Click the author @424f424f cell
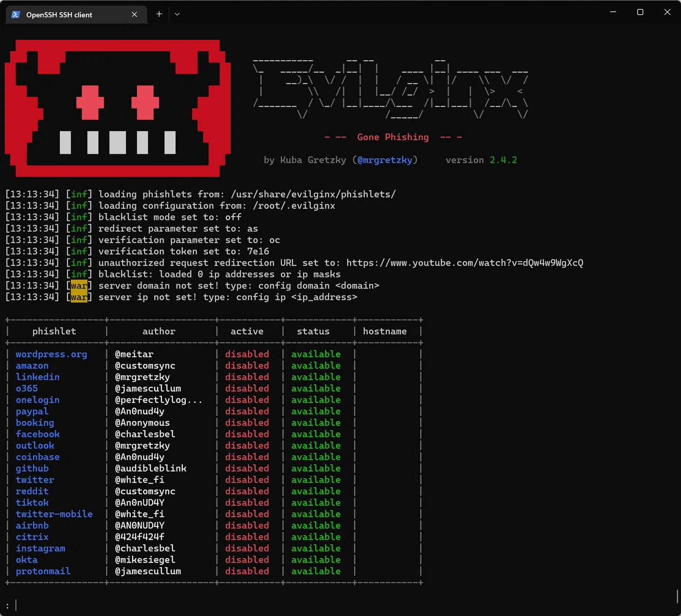Image resolution: width=681 pixels, height=616 pixels. [x=140, y=537]
